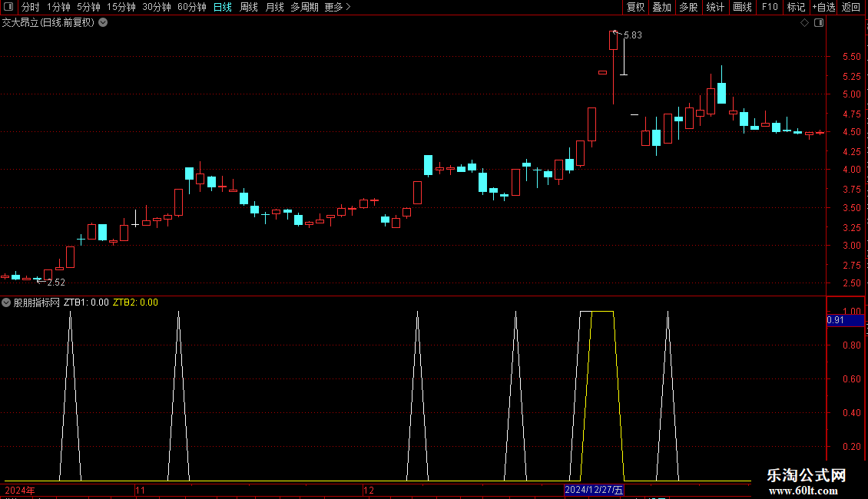Expand the 更多 periods menu

point(338,7)
